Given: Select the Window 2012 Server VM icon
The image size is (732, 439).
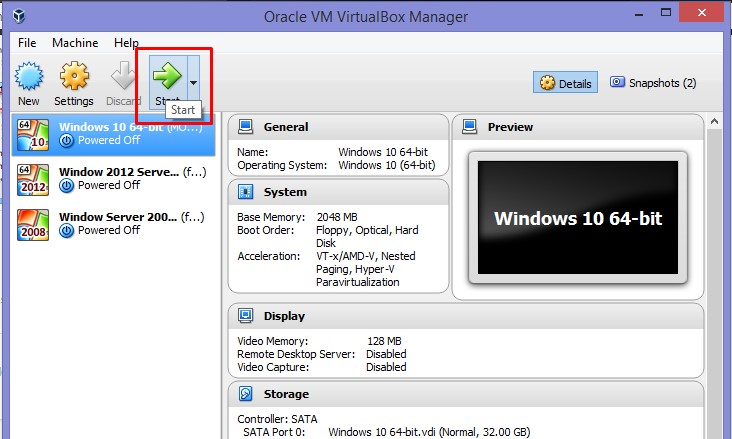Looking at the screenshot, I should click(33, 179).
